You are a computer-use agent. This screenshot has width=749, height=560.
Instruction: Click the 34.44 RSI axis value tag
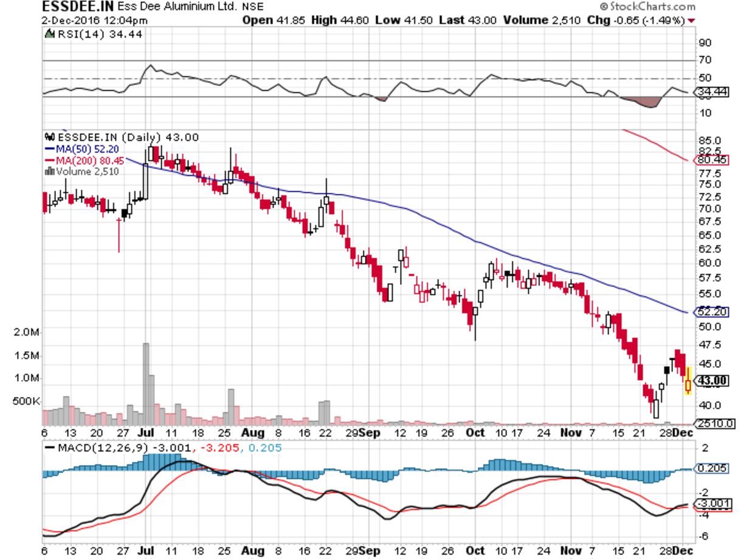tap(713, 93)
